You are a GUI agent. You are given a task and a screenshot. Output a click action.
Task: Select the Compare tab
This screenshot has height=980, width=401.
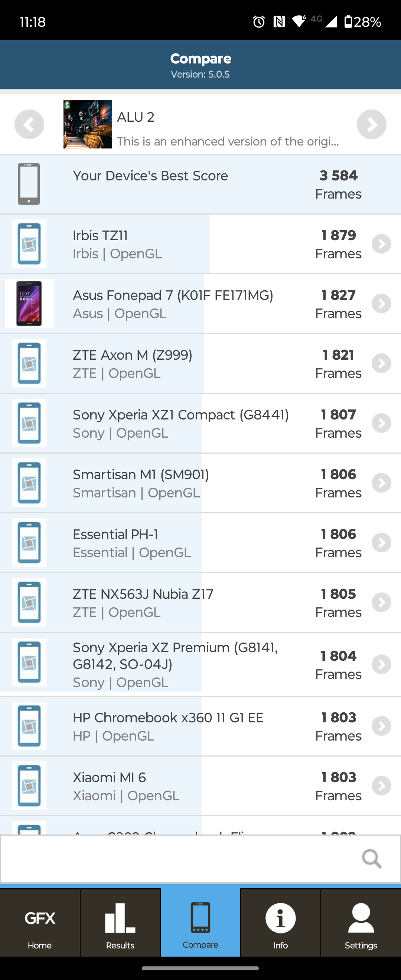pyautogui.click(x=200, y=923)
